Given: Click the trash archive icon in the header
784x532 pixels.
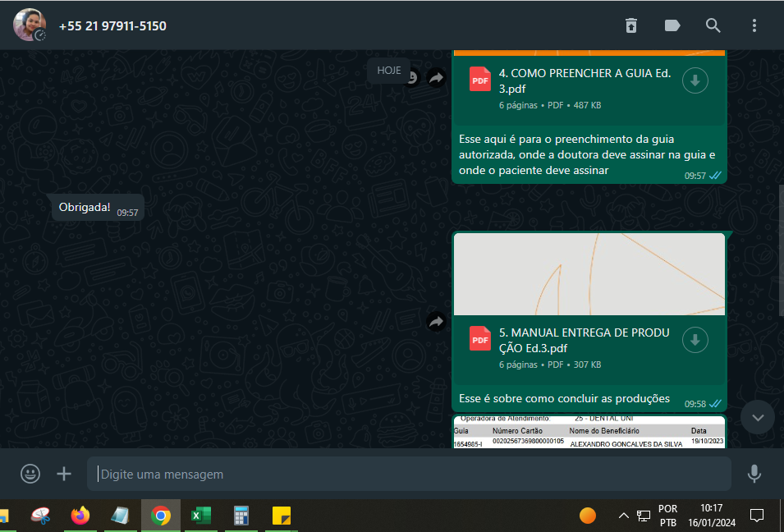Looking at the screenshot, I should (631, 25).
